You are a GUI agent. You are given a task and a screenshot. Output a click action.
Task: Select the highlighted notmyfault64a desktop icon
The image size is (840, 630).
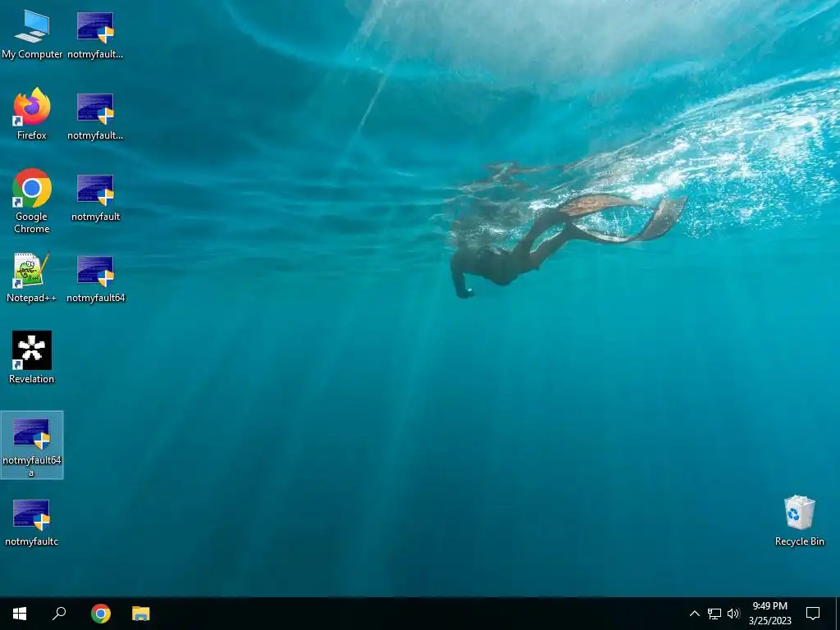click(x=32, y=445)
